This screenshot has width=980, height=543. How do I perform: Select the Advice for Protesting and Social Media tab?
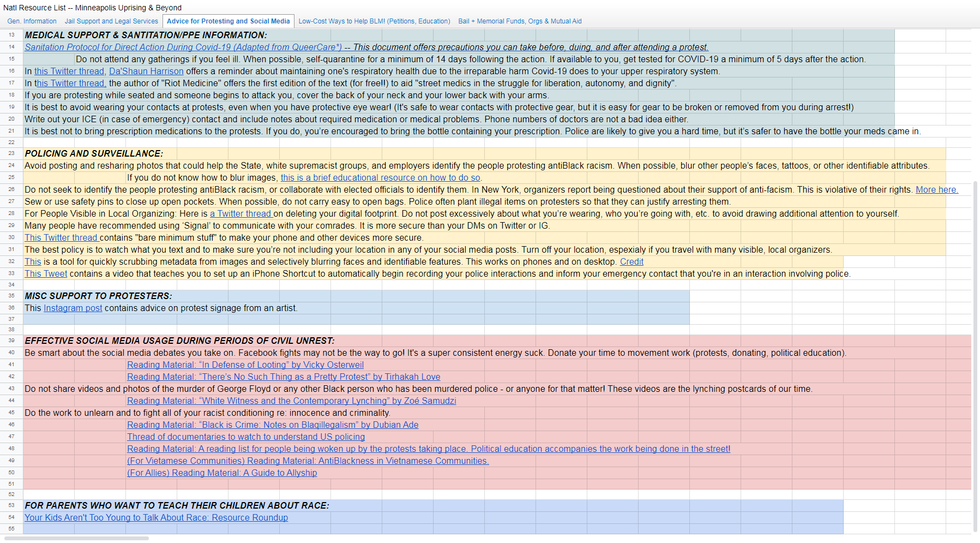click(229, 21)
